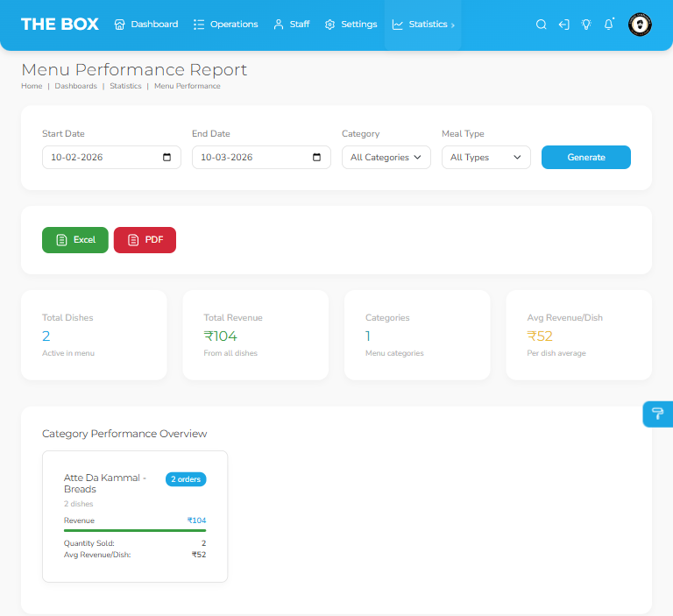Download report with the PDF button
The width and height of the screenshot is (673, 616).
[x=145, y=240]
